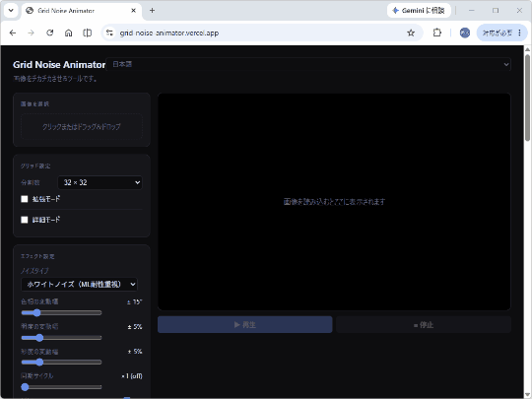Adjust the saturation variation slider
This screenshot has width=532, height=399.
click(61, 363)
